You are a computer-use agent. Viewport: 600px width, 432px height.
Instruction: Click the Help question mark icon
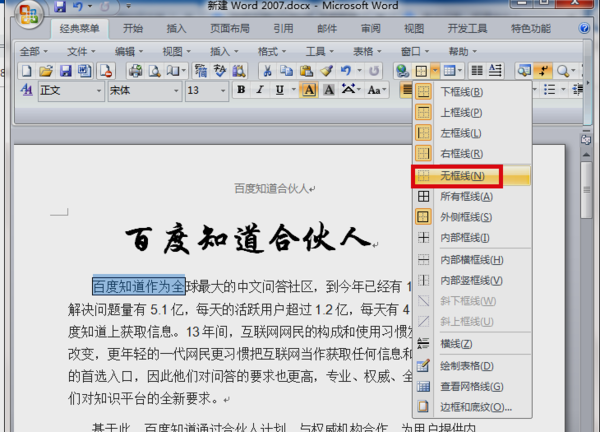pyautogui.click(x=584, y=28)
